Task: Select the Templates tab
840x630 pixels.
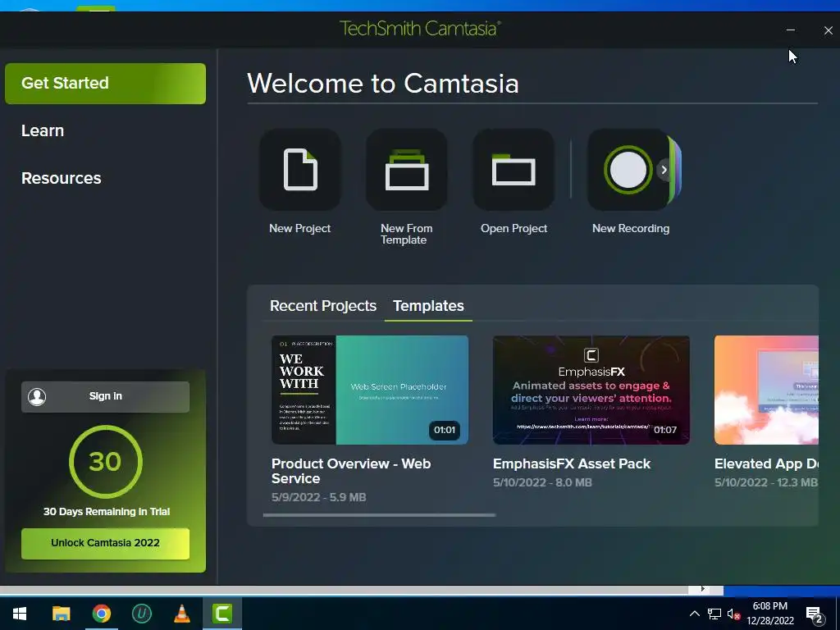Action: [x=428, y=306]
